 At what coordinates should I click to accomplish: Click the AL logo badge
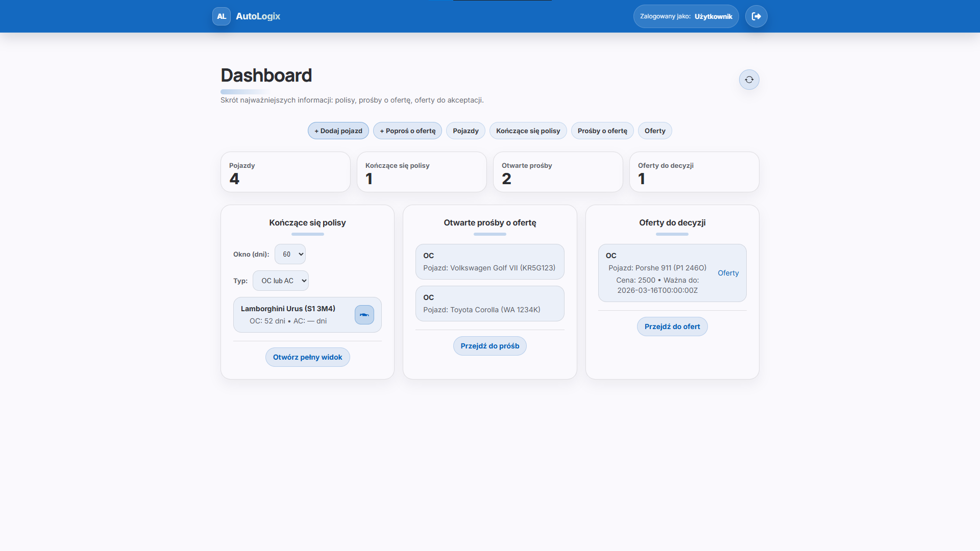click(222, 16)
